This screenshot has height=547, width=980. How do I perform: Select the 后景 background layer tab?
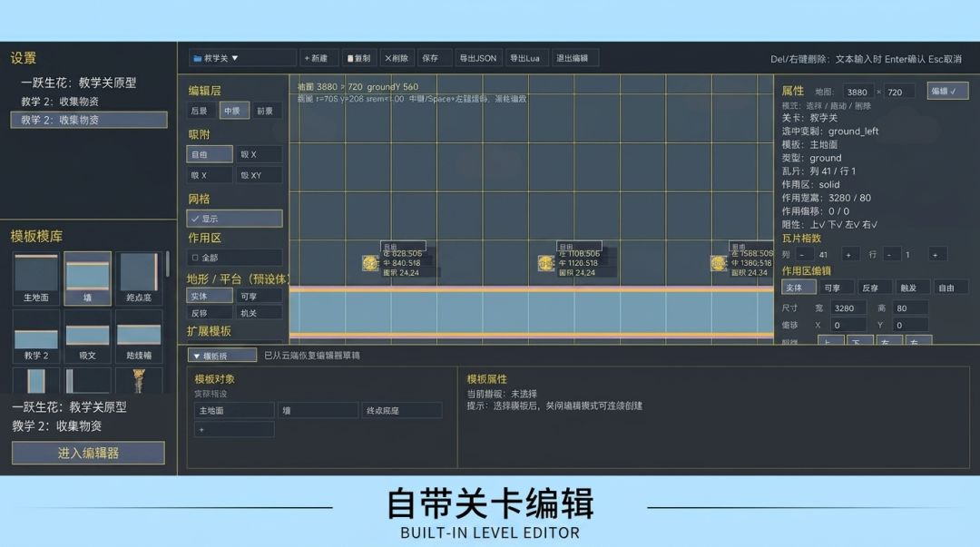coord(201,111)
